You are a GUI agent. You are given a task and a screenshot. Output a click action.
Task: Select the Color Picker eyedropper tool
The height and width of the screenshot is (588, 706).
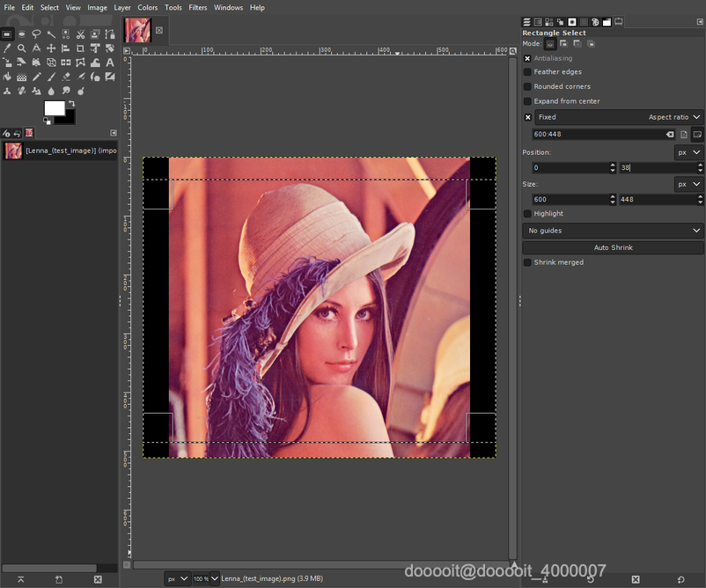click(x=7, y=48)
